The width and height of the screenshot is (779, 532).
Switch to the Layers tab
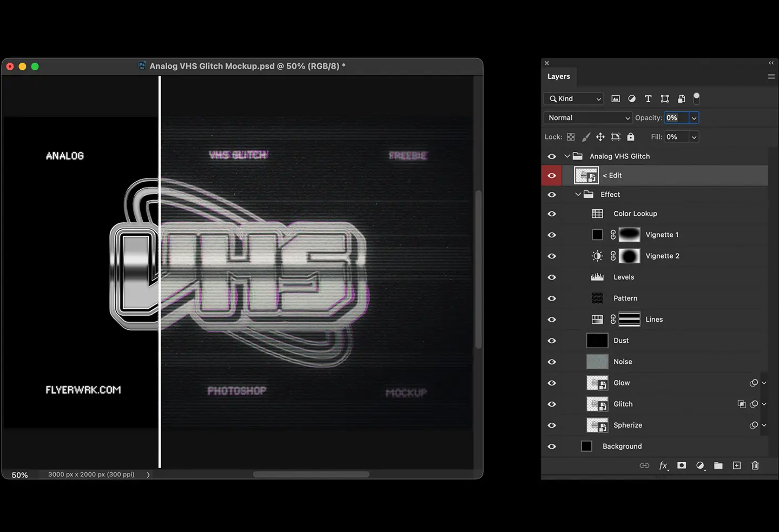pyautogui.click(x=559, y=76)
